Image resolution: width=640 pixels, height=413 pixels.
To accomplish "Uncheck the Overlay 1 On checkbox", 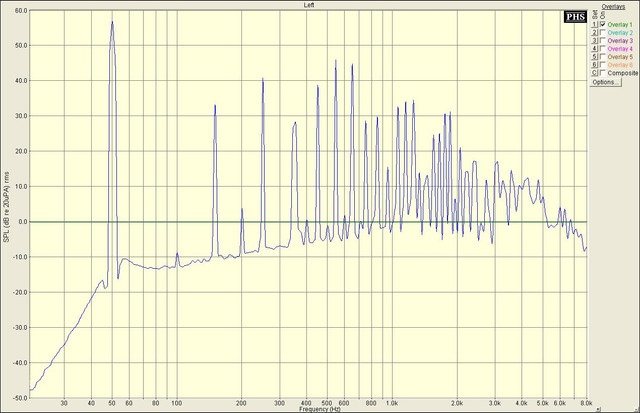I will tap(602, 24).
